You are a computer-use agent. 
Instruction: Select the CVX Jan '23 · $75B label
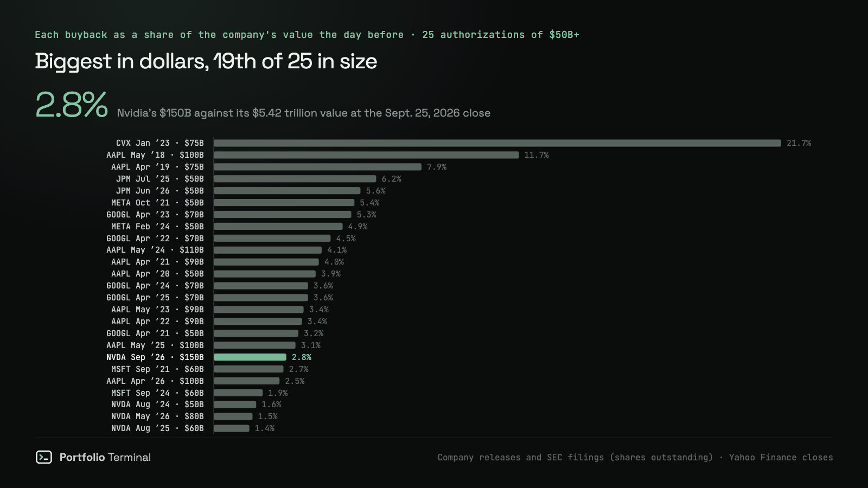[160, 143]
